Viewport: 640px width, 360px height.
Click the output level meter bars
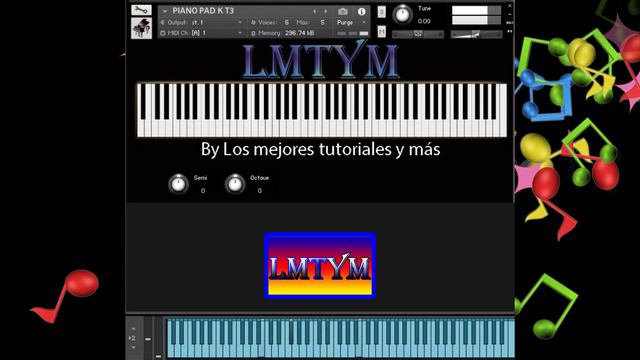[476, 15]
